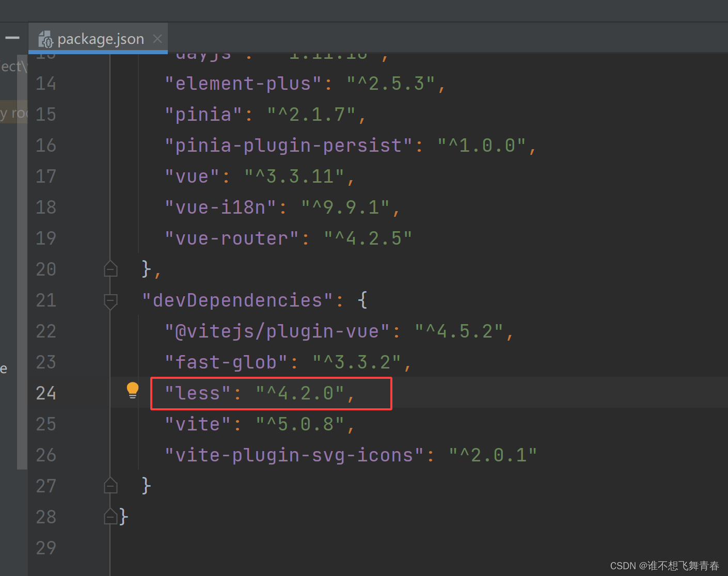Image resolution: width=728 pixels, height=576 pixels.
Task: Collapse the devDependencies block via its gutter arrow
Action: tap(110, 301)
